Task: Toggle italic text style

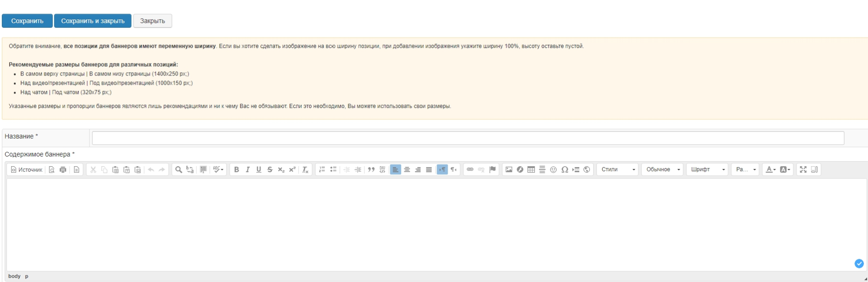Action: pyautogui.click(x=247, y=169)
